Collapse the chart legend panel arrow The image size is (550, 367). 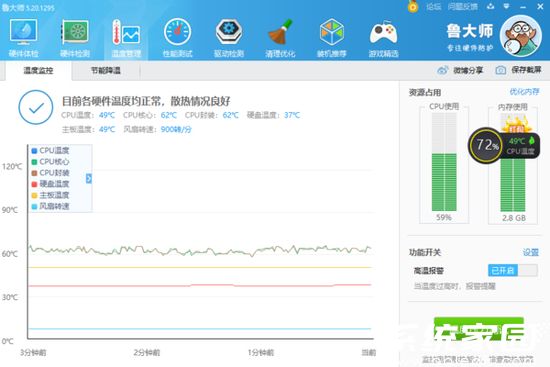(x=89, y=179)
